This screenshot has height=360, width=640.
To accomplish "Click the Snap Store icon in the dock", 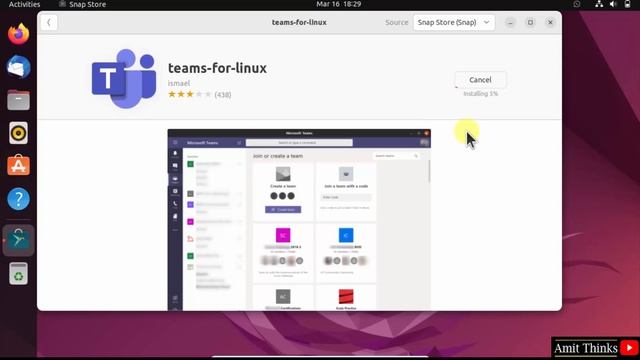I will click(x=18, y=240).
